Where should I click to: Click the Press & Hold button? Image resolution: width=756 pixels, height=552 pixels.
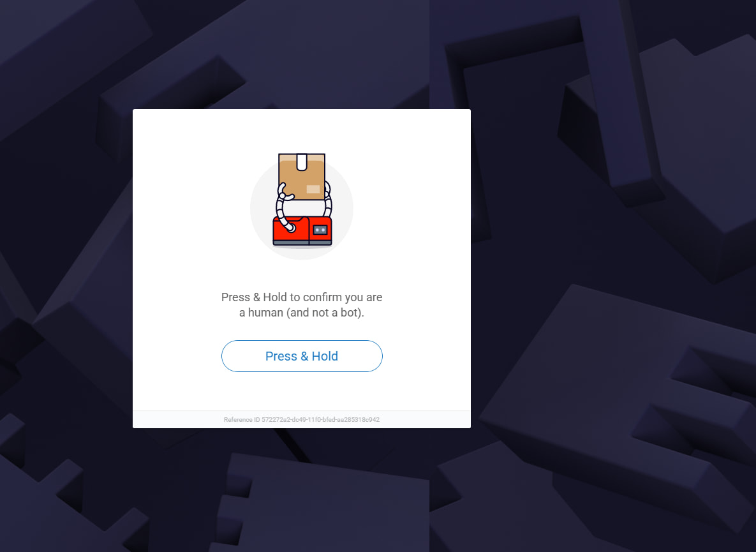pyautogui.click(x=302, y=356)
